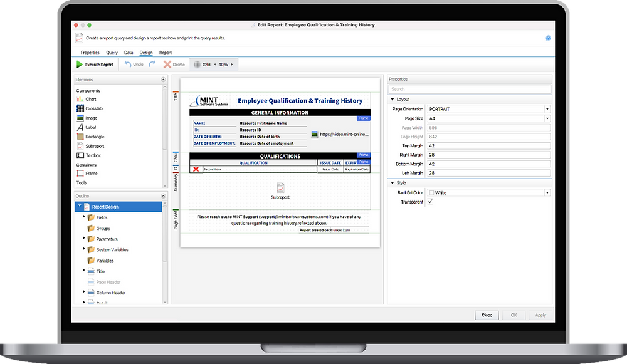This screenshot has height=364, width=627.
Task: Choose the Label component
Action: (x=87, y=127)
